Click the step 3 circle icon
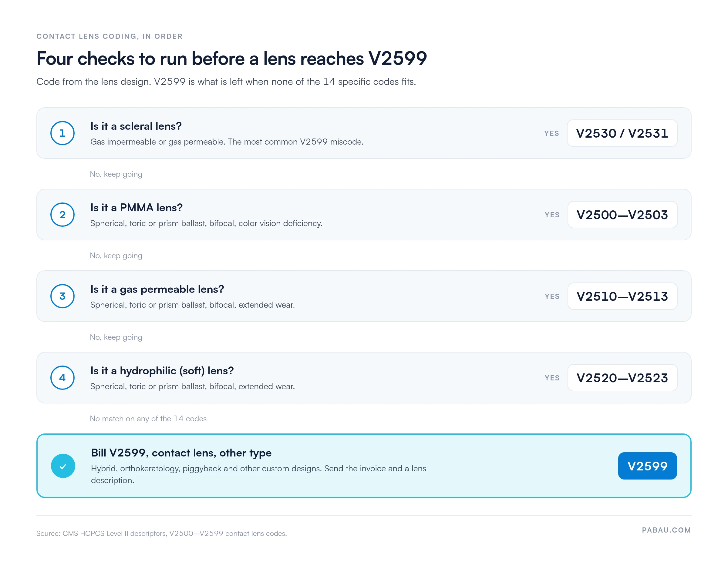 coord(62,296)
